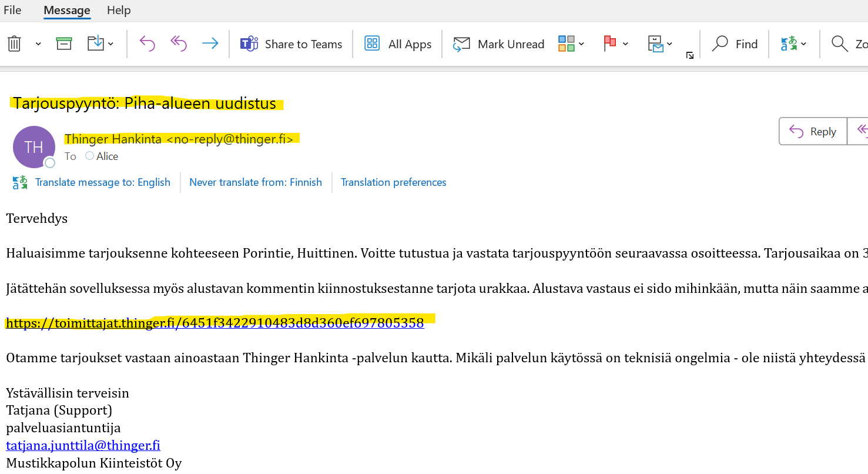
Task: Open the All Apps button
Action: coord(398,44)
